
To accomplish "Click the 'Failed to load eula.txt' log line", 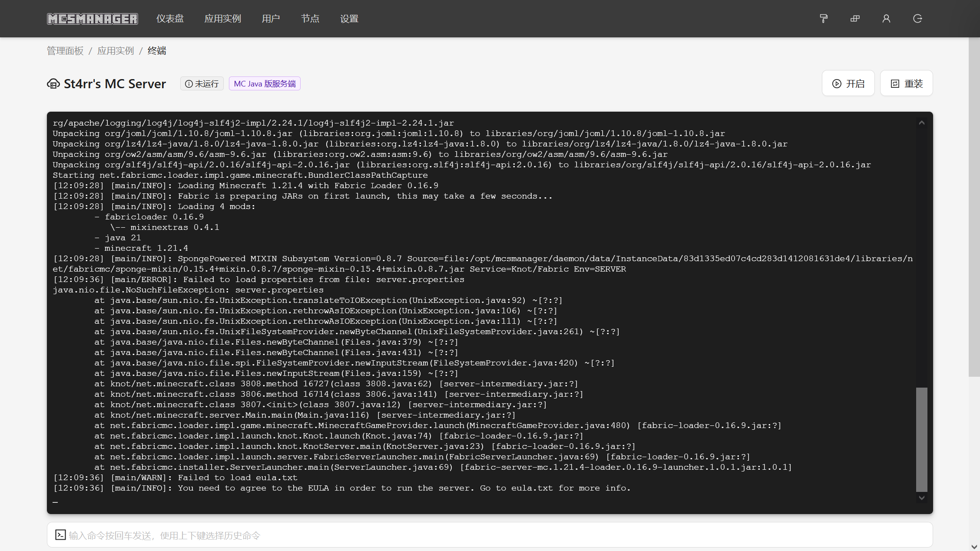I will [x=175, y=478].
